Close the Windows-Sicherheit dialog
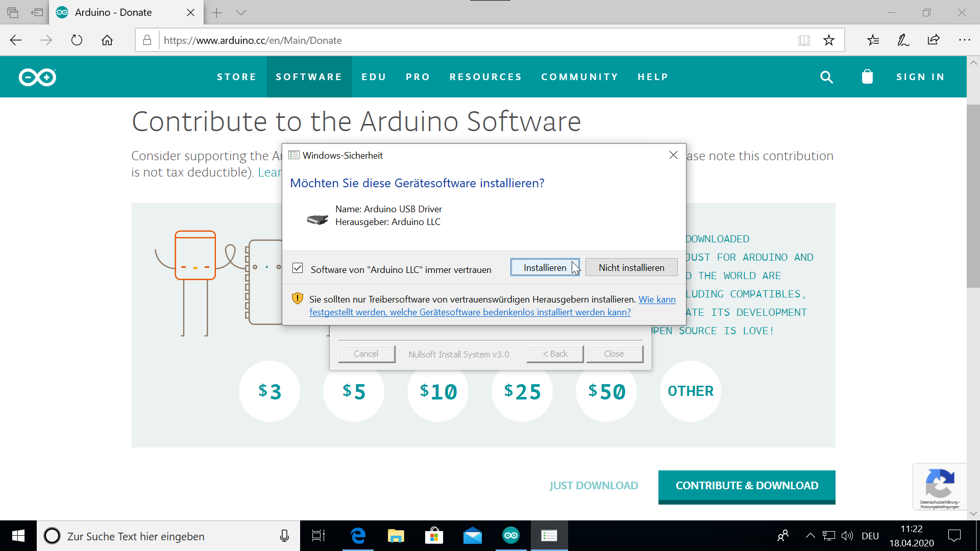The height and width of the screenshot is (551, 980). point(673,155)
